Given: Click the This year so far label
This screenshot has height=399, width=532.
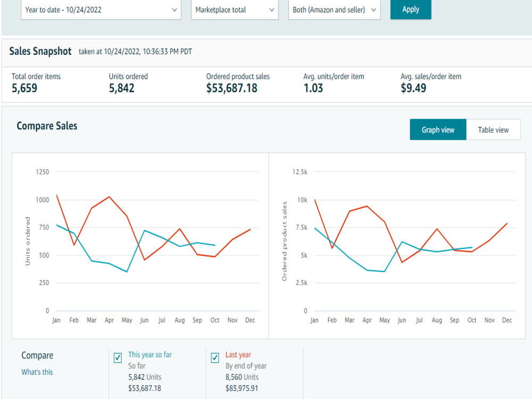Looking at the screenshot, I should [x=150, y=354].
